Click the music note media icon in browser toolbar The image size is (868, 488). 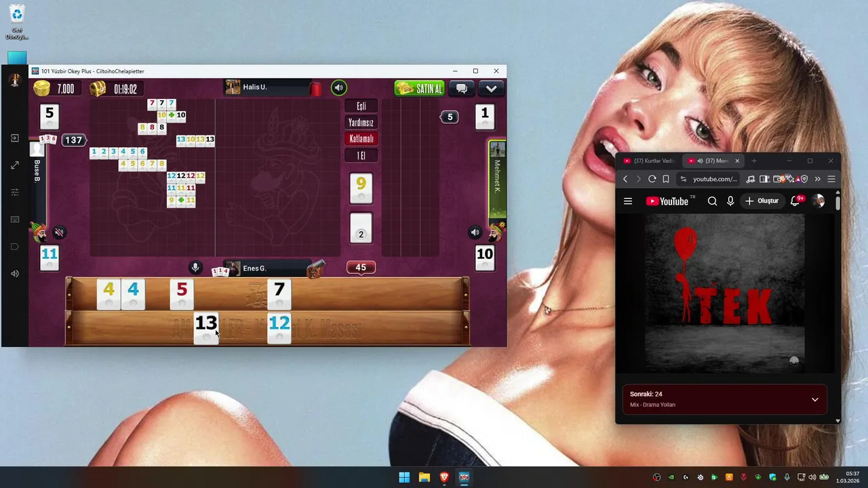coord(751,179)
